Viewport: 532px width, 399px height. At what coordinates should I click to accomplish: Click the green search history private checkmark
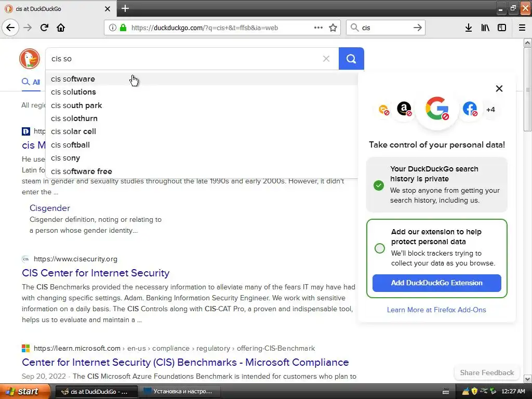click(x=379, y=185)
